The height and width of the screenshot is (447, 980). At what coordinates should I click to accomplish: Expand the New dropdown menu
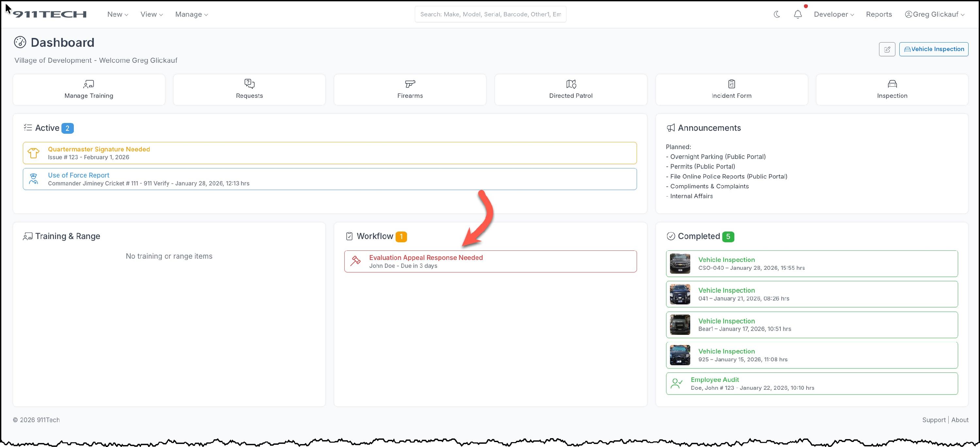(x=118, y=14)
